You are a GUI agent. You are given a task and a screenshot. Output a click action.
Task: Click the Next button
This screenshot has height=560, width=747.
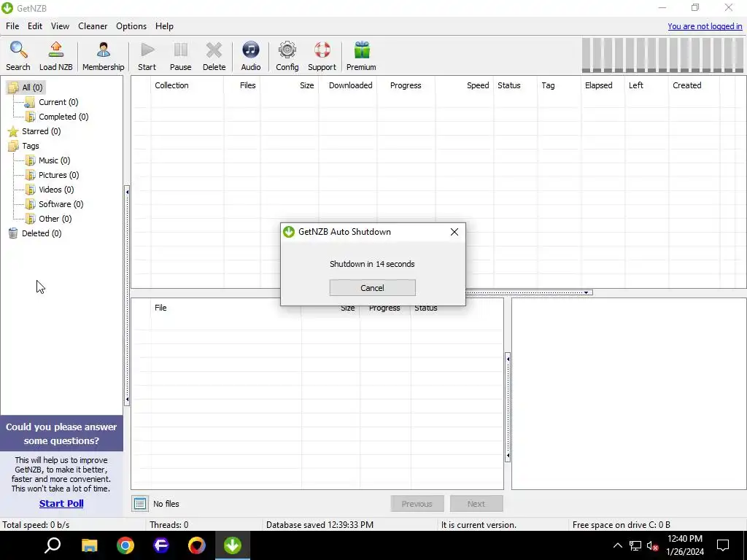pyautogui.click(x=476, y=503)
